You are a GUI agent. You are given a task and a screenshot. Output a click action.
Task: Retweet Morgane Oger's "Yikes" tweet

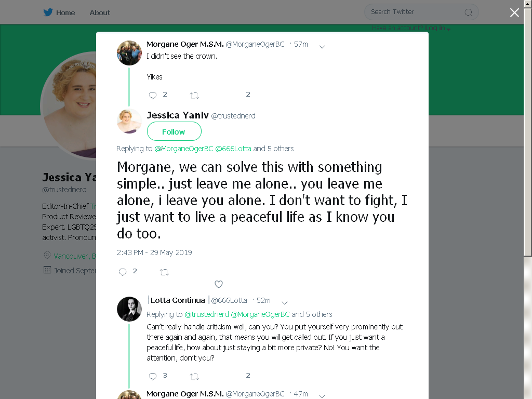pyautogui.click(x=194, y=96)
